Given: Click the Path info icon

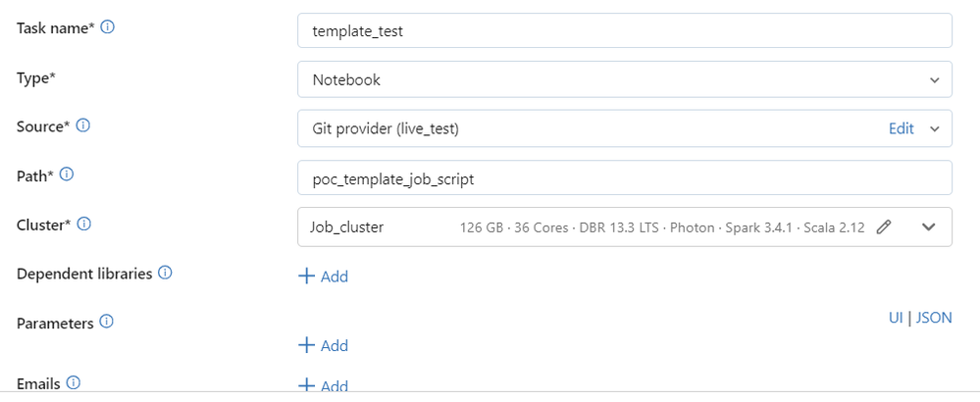Looking at the screenshot, I should click(x=68, y=176).
